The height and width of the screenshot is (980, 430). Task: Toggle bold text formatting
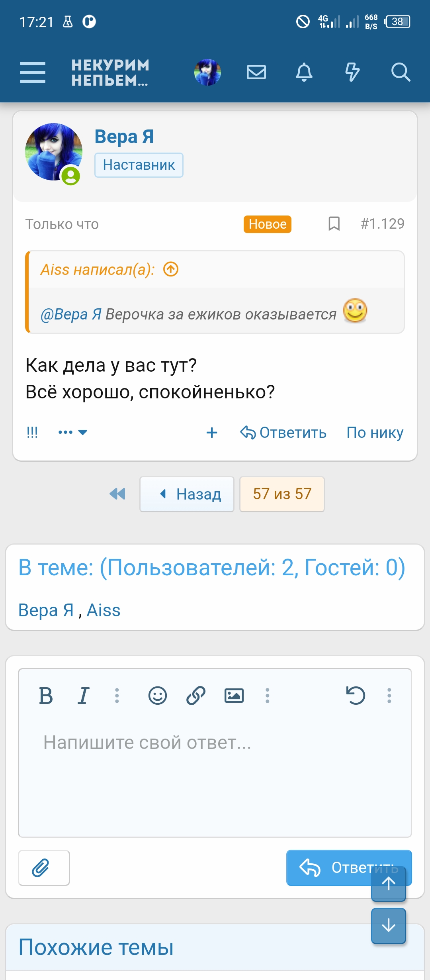[46, 696]
